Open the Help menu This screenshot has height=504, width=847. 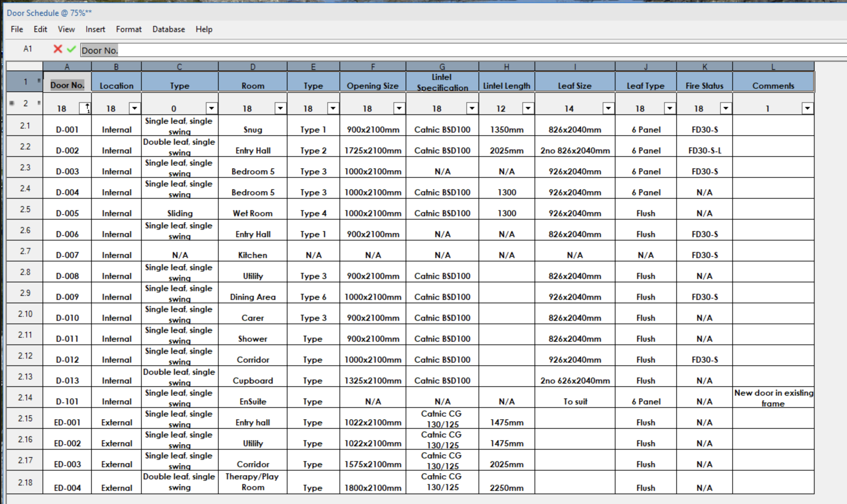(204, 29)
